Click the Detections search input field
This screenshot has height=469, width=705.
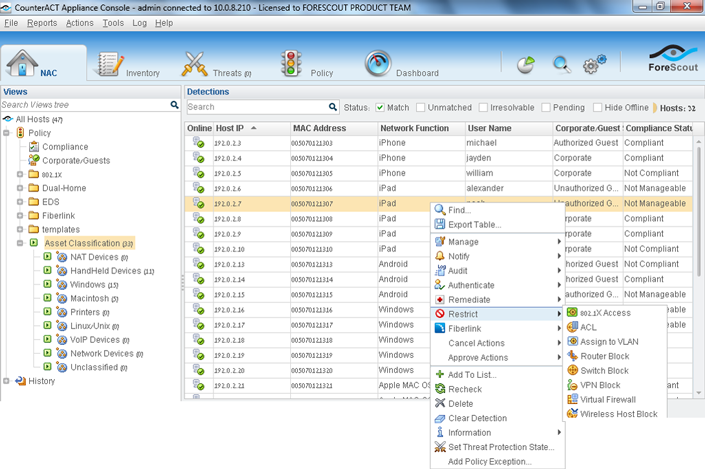pos(256,107)
